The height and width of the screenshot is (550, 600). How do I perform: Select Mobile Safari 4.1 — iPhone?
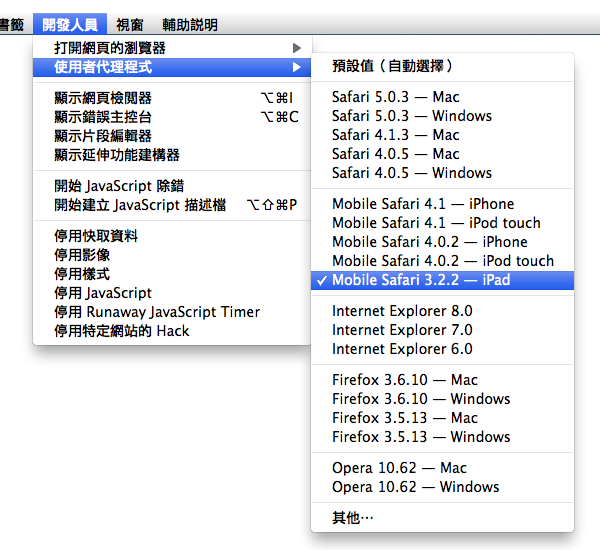(423, 204)
